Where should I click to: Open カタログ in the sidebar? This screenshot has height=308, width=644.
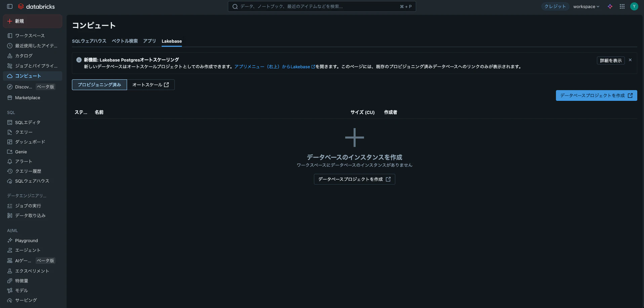click(33, 56)
